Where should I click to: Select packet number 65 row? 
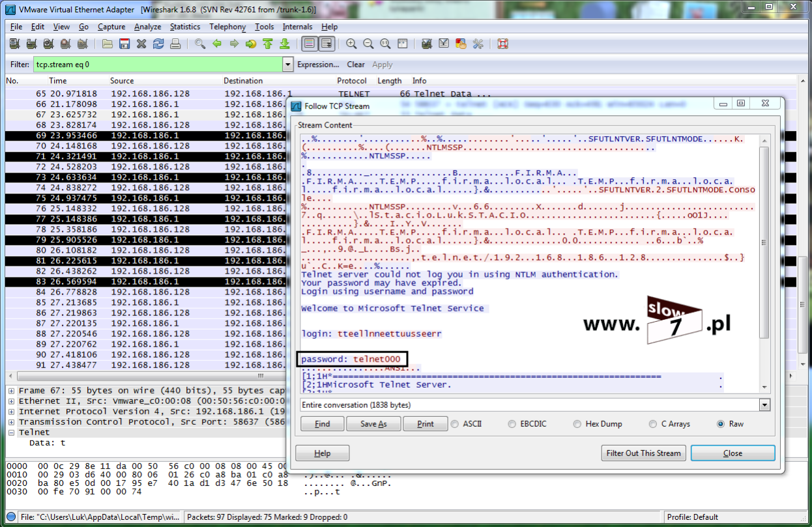[146, 94]
